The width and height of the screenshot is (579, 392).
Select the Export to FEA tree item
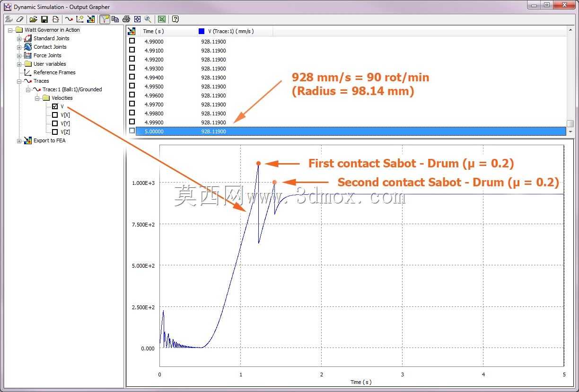[x=49, y=140]
